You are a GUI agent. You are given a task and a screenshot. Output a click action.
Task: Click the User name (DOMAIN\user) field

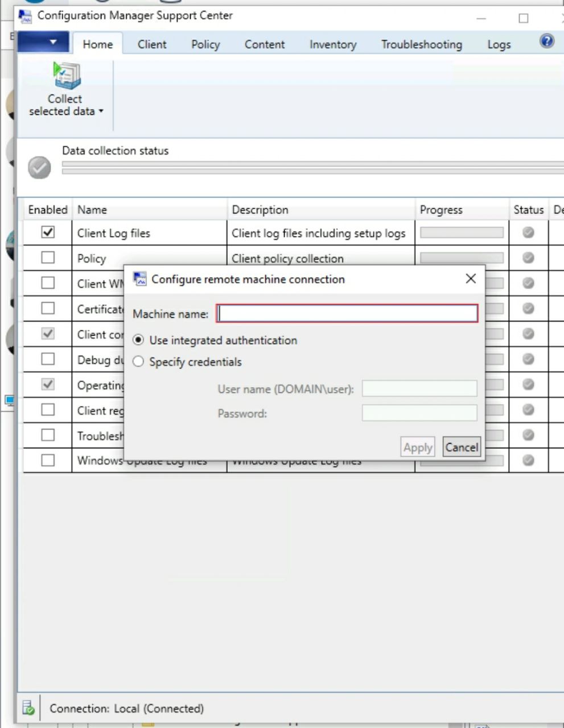[x=419, y=388]
